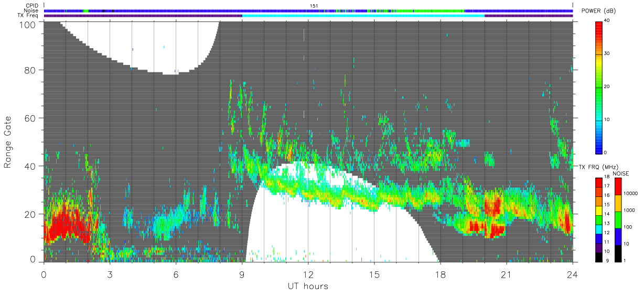Click UT hour tick label 6
Screen dimensions: 644x297
coord(176,275)
